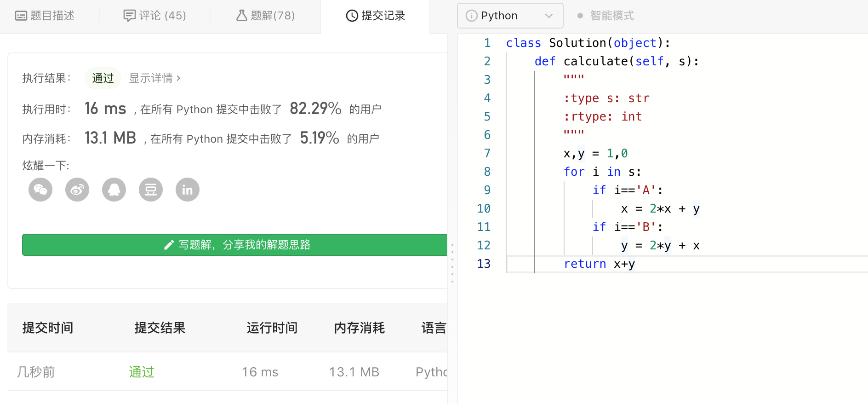Click the 提交结果 column header
The height and width of the screenshot is (404, 868).
(x=160, y=328)
